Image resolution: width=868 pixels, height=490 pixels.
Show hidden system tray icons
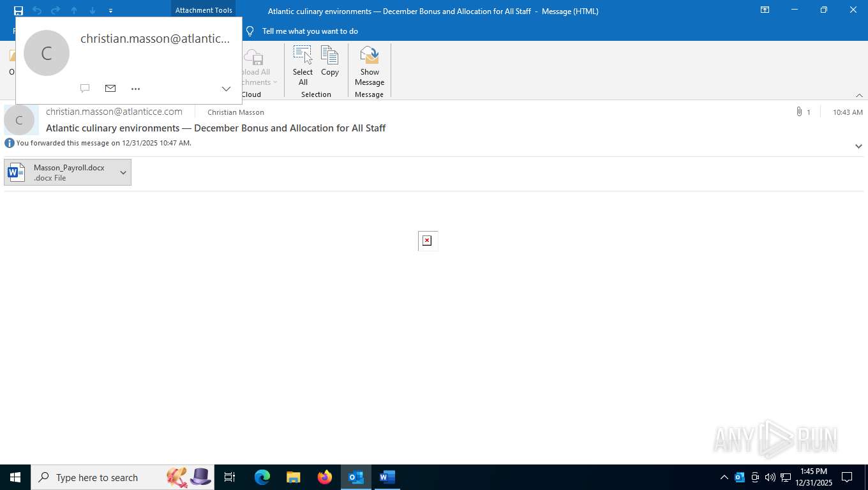[x=724, y=477]
